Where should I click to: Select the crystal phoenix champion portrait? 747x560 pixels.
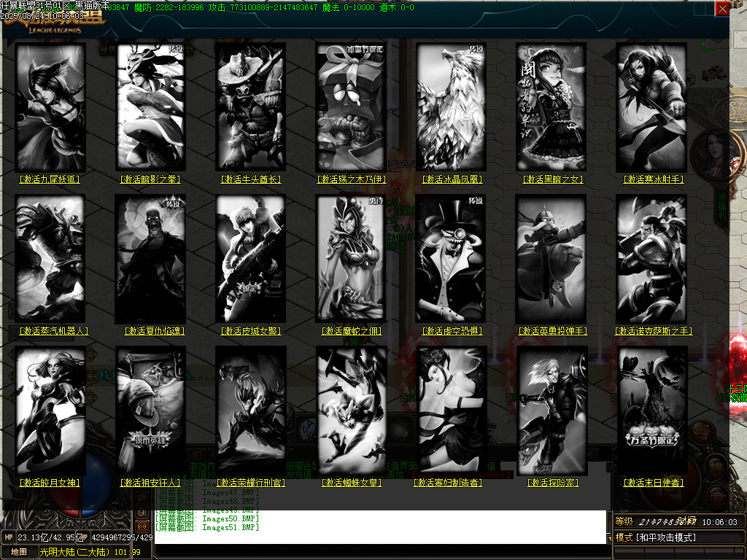pyautogui.click(x=451, y=107)
